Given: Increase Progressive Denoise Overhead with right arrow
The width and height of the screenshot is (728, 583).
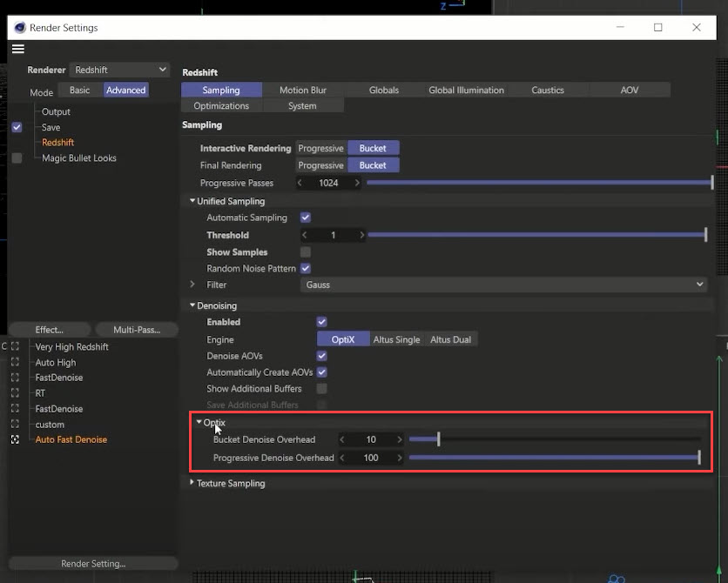Looking at the screenshot, I should 400,458.
